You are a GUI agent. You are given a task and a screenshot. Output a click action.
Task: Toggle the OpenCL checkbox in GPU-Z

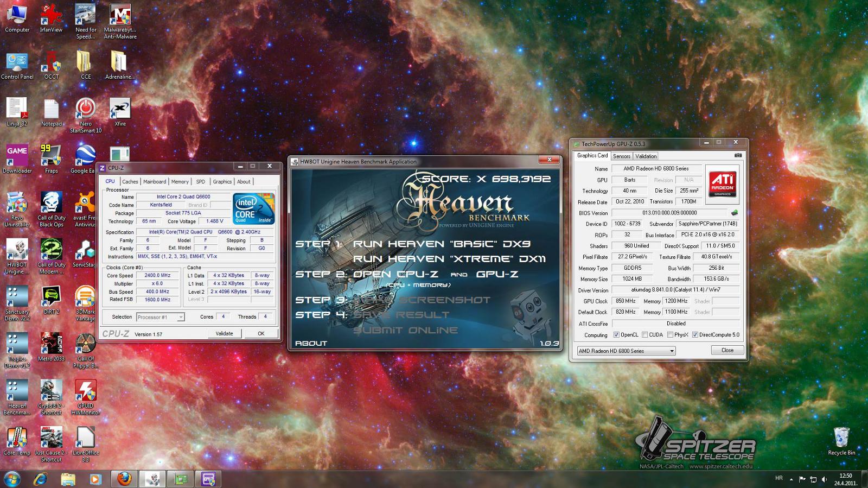click(x=616, y=335)
